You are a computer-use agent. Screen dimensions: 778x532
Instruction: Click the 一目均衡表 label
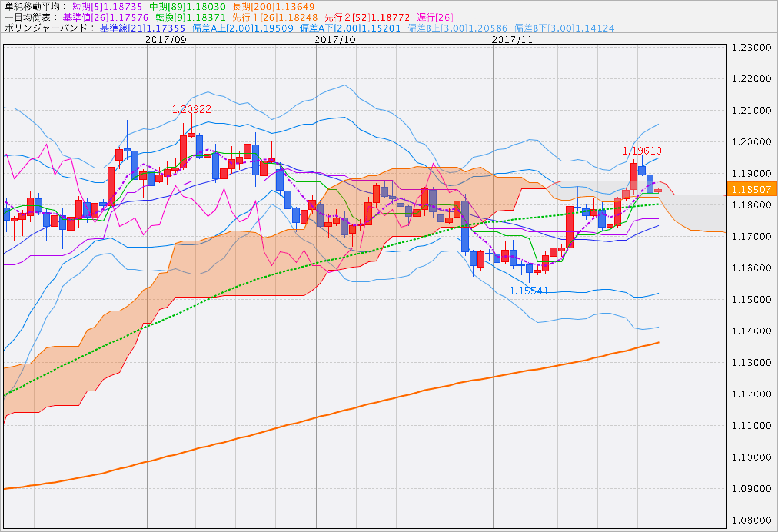pos(31,17)
